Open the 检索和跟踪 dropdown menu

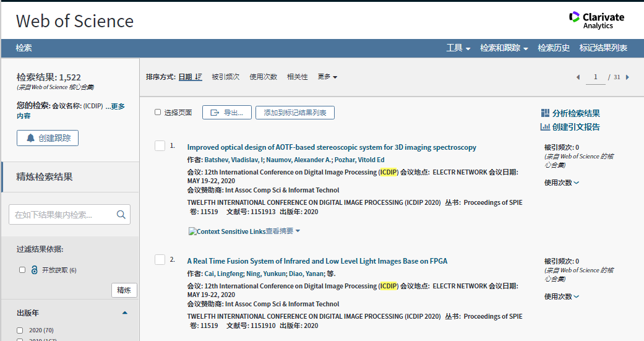tap(504, 48)
